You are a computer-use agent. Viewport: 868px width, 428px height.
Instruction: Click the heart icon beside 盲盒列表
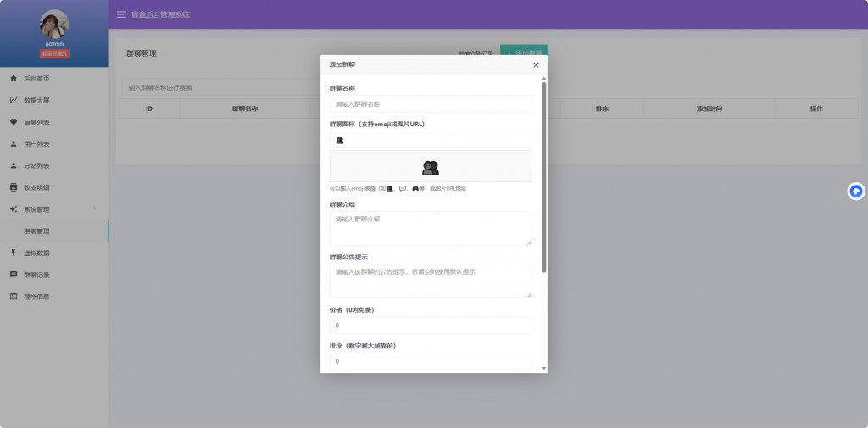coord(14,122)
